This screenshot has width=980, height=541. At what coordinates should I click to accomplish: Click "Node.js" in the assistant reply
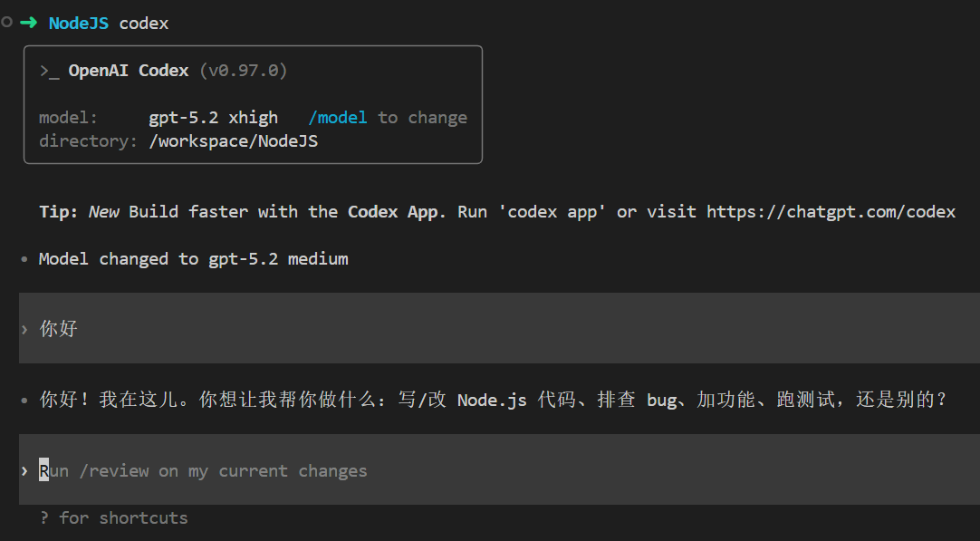tap(492, 400)
